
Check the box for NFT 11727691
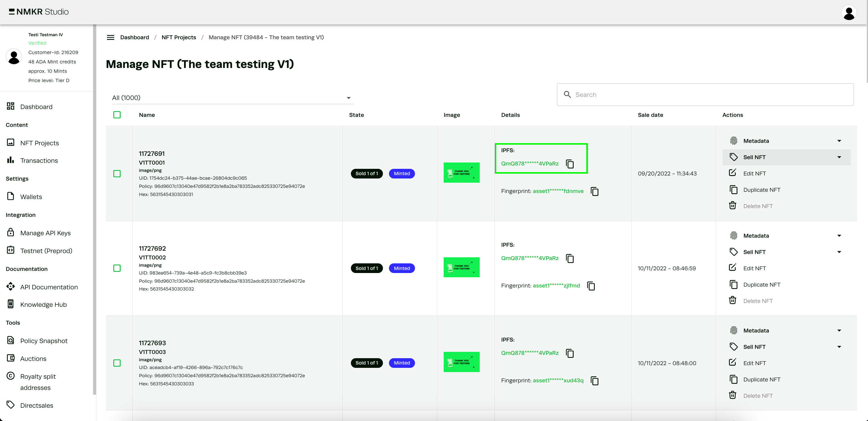(x=117, y=173)
